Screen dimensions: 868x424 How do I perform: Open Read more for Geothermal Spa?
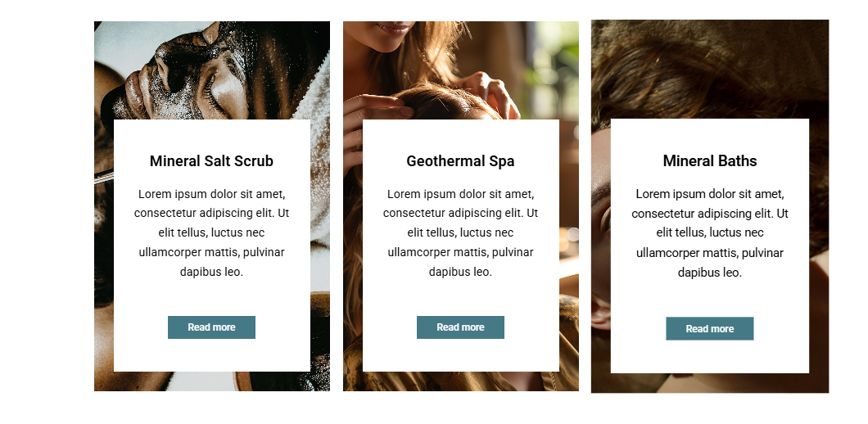tap(460, 327)
